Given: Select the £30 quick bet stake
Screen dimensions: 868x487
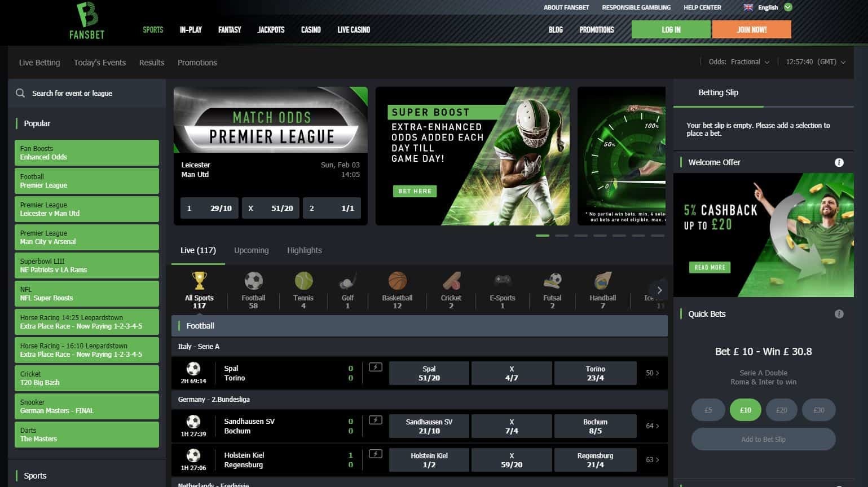Looking at the screenshot, I should click(818, 410).
